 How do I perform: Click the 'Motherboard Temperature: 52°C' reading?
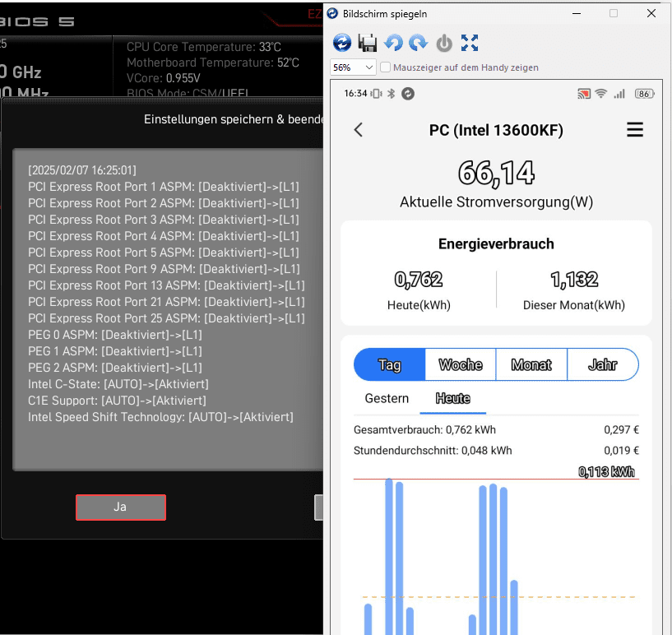point(212,63)
